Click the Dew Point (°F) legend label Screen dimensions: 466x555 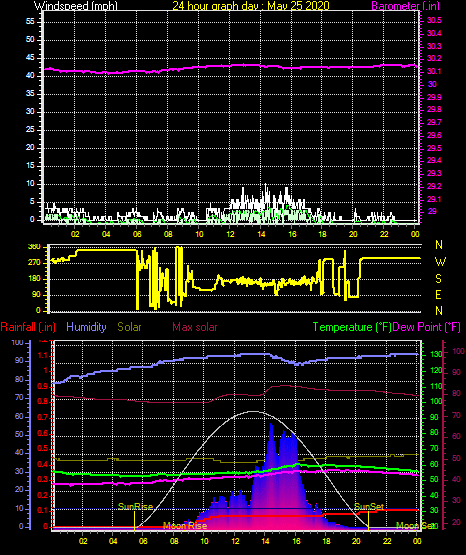(x=427, y=327)
